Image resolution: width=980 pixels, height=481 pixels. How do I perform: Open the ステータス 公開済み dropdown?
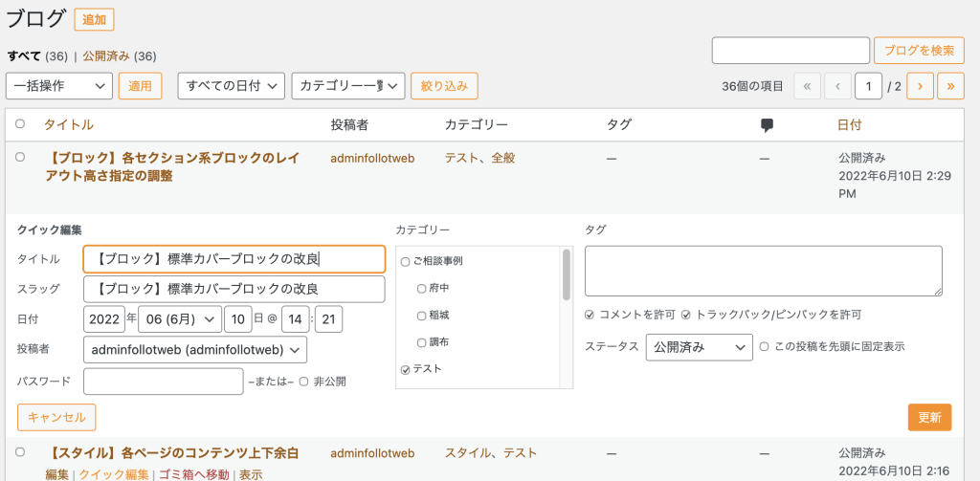tap(699, 347)
